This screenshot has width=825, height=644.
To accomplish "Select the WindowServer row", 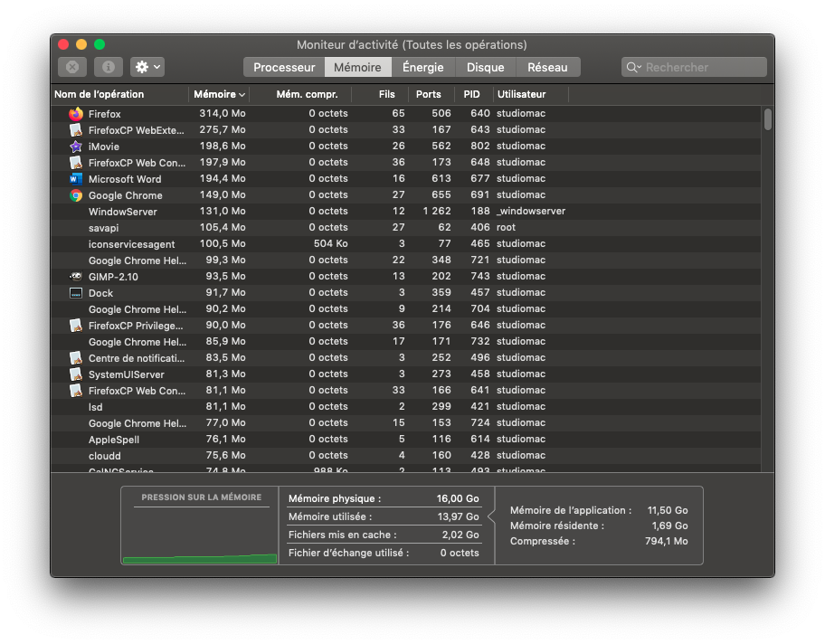I will [x=405, y=212].
